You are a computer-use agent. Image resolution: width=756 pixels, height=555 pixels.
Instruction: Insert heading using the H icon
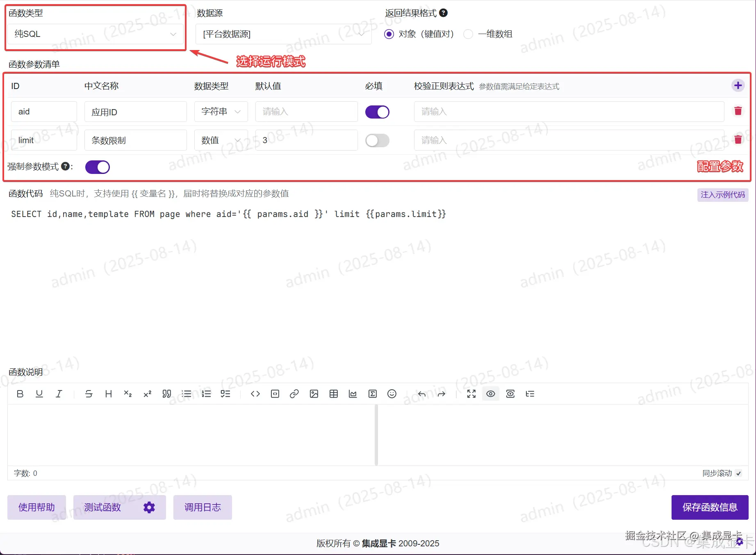(x=108, y=394)
